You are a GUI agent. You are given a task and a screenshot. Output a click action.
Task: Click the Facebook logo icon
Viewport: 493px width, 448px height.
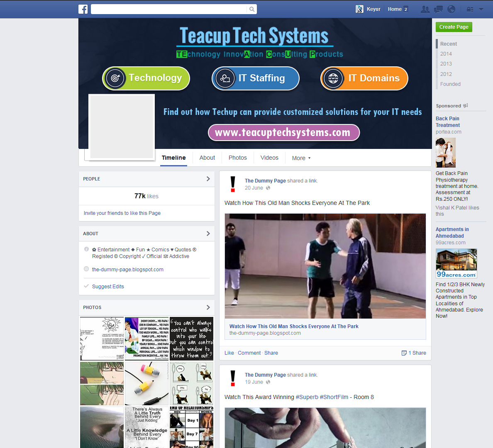click(83, 9)
